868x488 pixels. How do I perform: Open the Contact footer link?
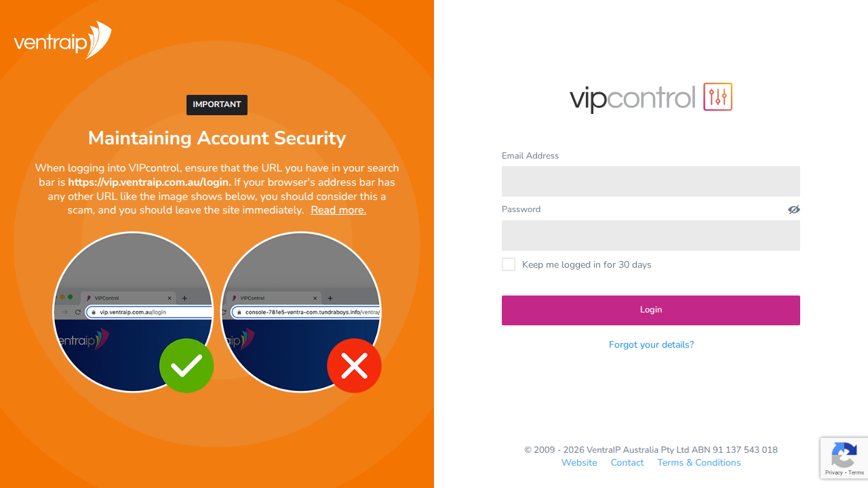pos(627,462)
